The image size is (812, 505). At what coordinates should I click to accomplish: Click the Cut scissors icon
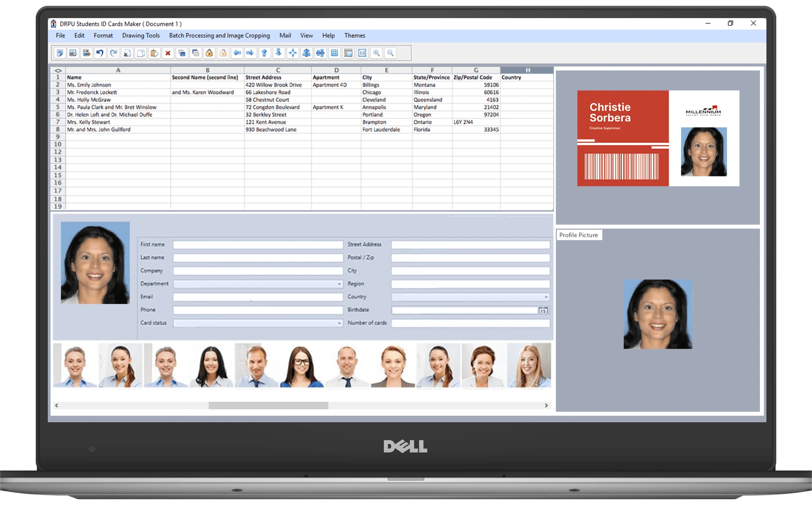(x=127, y=53)
